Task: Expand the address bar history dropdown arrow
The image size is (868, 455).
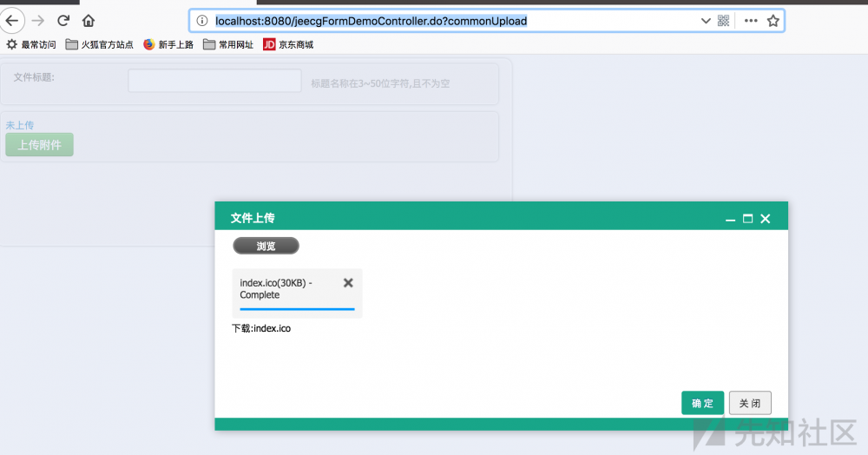Action: [x=705, y=21]
